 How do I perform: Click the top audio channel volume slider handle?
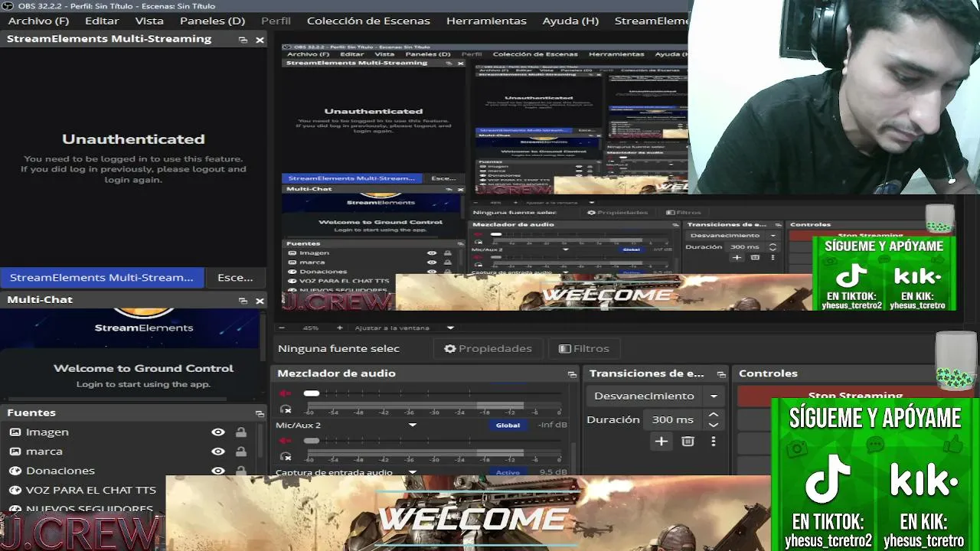[x=312, y=393]
